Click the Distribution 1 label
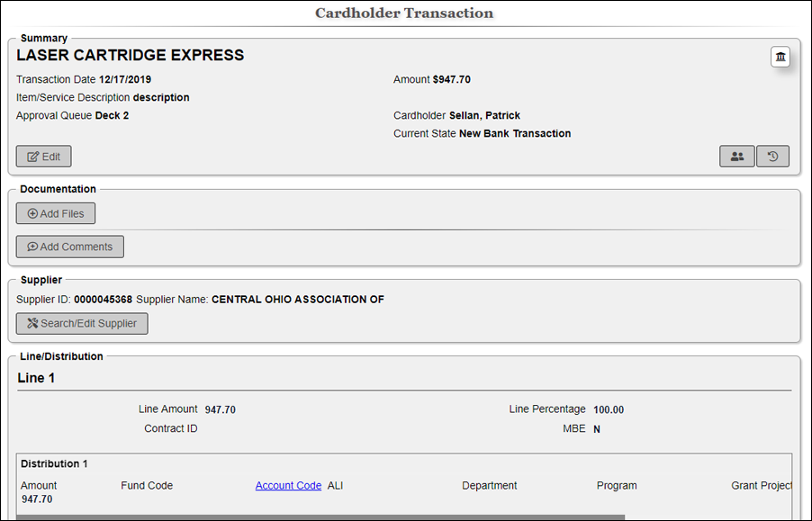The image size is (812, 521). (54, 463)
